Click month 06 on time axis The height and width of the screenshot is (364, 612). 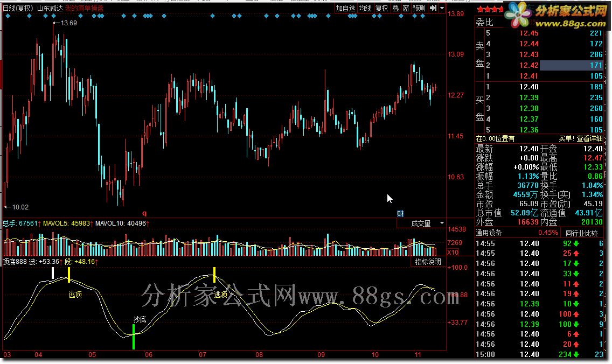tap(148, 355)
